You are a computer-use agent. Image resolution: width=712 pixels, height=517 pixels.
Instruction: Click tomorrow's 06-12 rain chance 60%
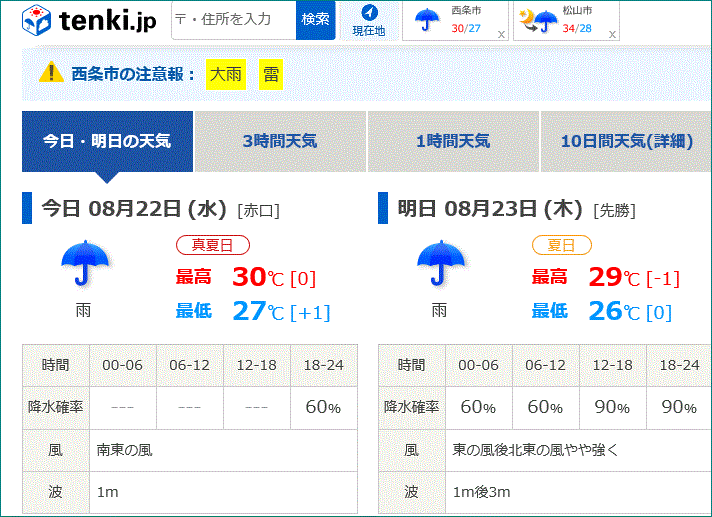[x=545, y=407]
